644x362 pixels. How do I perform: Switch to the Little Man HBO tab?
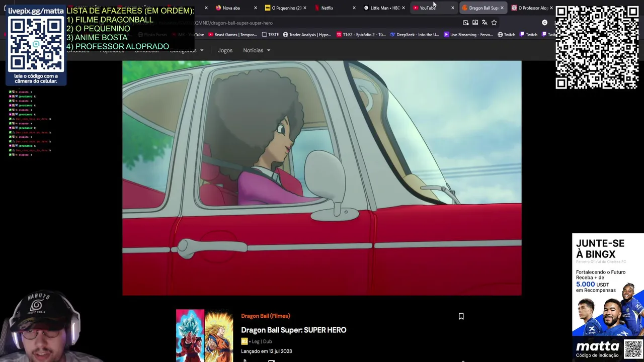(x=384, y=8)
